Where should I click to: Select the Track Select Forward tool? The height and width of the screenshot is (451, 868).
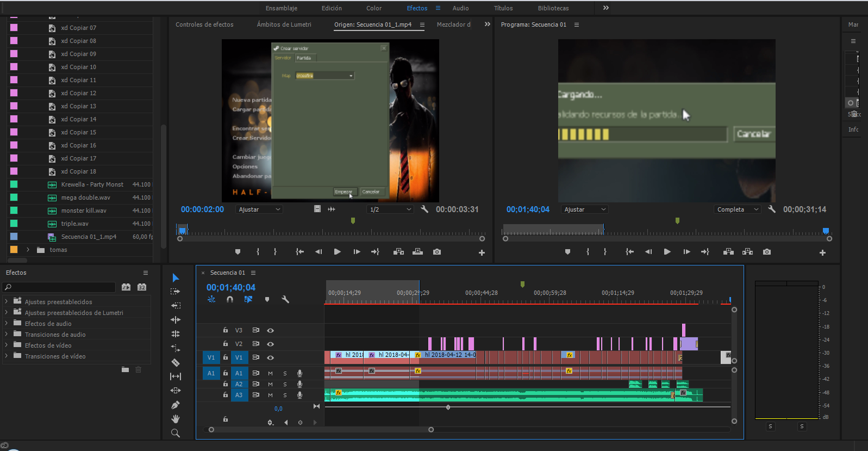coord(176,292)
